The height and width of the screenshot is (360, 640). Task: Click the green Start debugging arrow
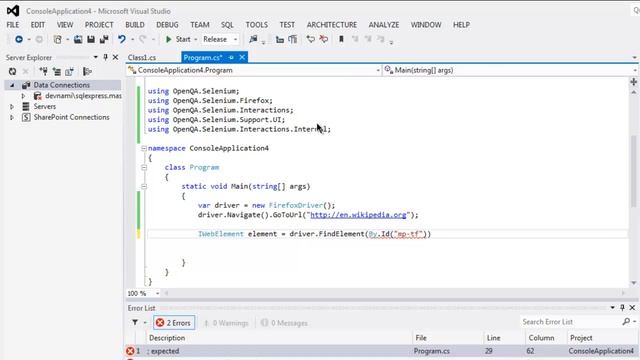click(x=168, y=39)
